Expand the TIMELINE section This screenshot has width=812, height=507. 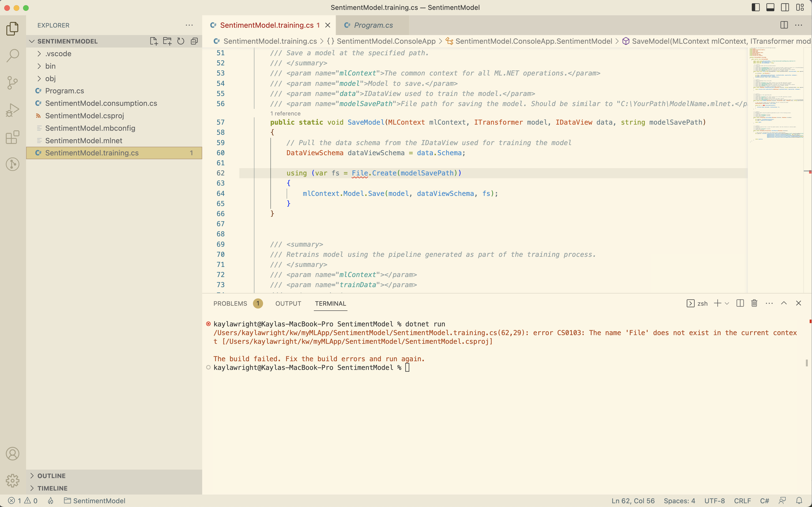click(x=114, y=488)
